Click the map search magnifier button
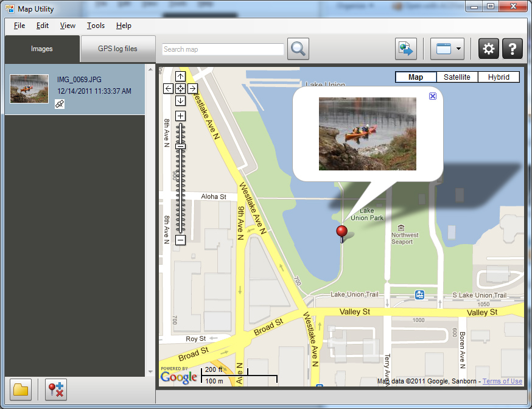 [x=298, y=49]
